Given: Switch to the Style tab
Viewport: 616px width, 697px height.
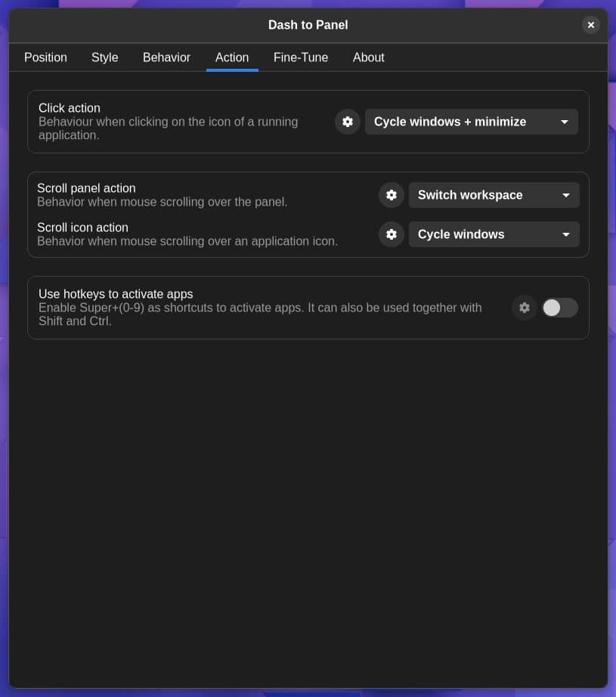Looking at the screenshot, I should pyautogui.click(x=105, y=57).
